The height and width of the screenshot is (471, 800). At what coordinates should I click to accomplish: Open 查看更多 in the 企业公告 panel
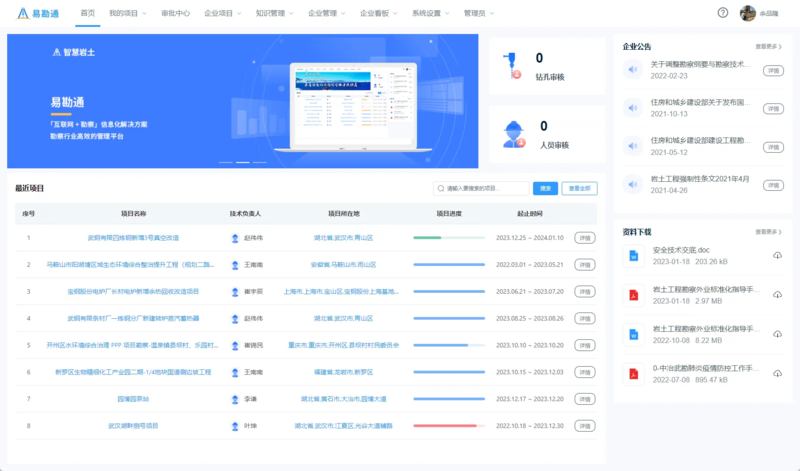point(768,46)
